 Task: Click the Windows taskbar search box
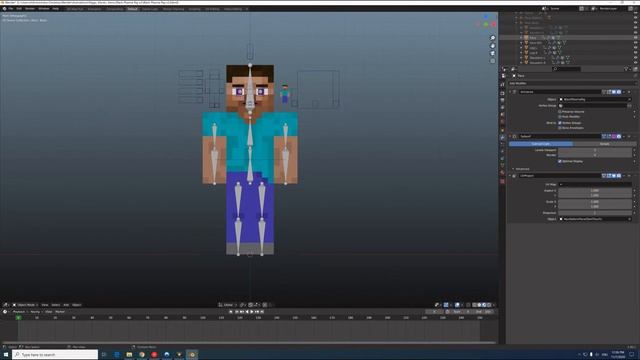coord(55,354)
